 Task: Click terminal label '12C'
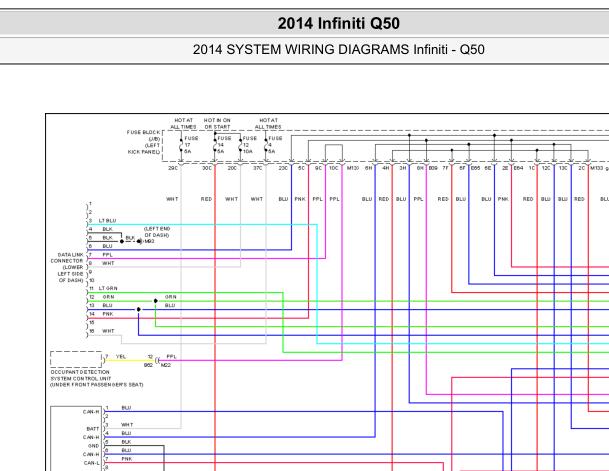tap(546, 168)
